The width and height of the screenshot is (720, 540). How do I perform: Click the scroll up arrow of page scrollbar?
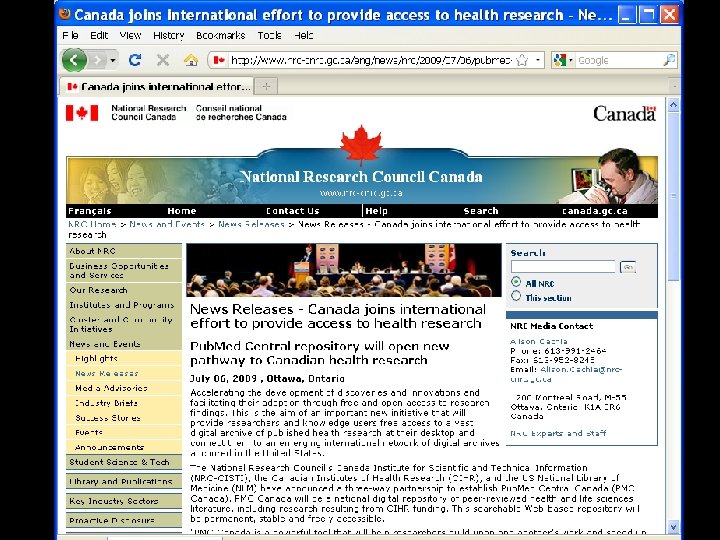[x=673, y=105]
